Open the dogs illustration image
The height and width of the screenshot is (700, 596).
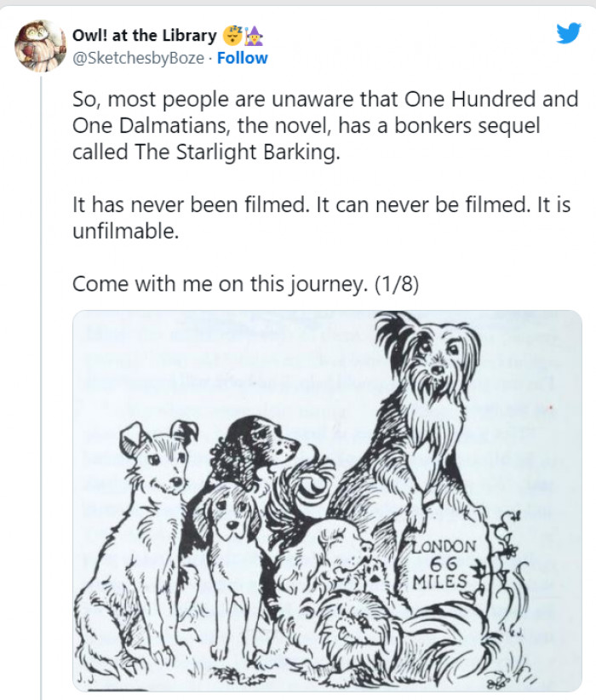pyautogui.click(x=327, y=501)
